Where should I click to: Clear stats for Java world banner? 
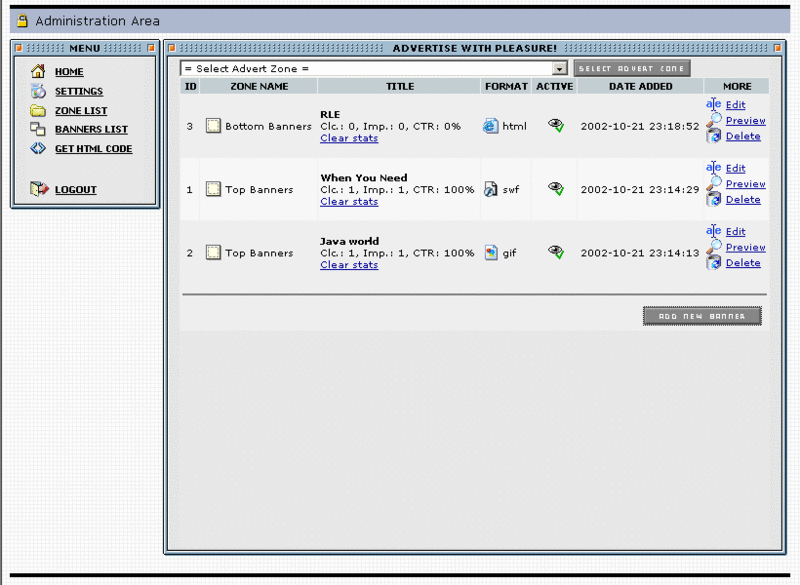[349, 265]
